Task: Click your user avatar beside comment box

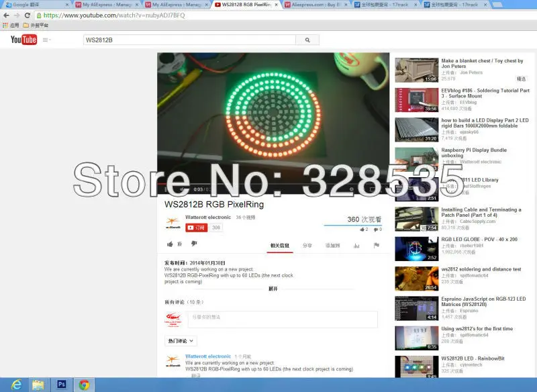Action: [173, 320]
